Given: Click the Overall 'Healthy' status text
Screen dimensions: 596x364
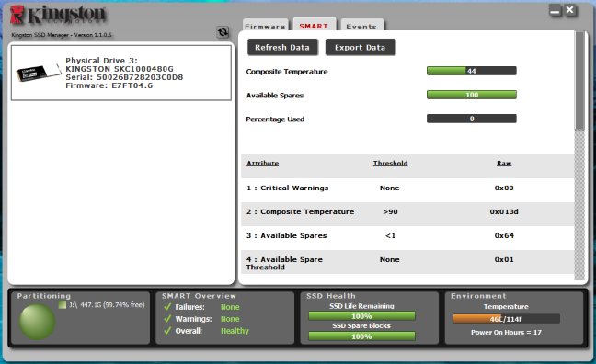Looking at the screenshot, I should point(235,331).
